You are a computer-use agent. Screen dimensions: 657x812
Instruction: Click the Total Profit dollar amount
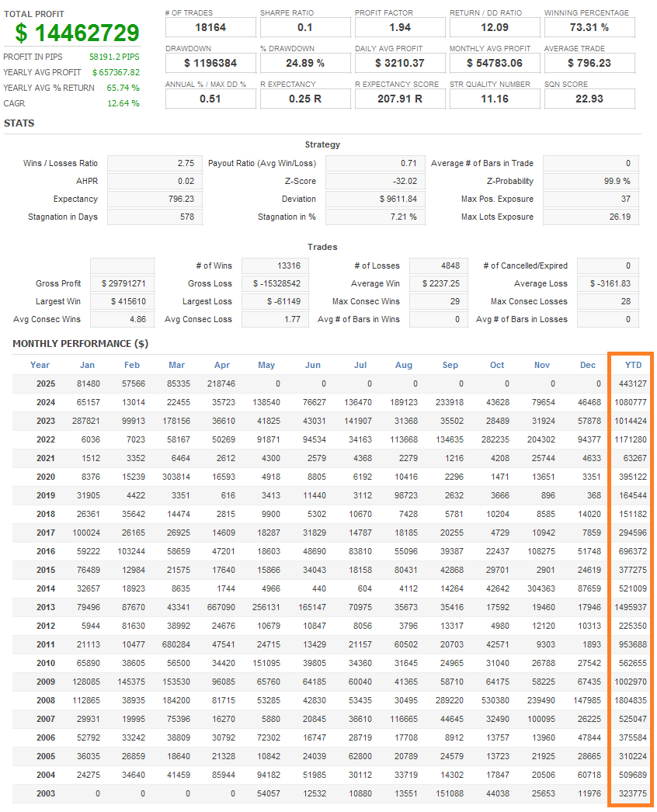tap(77, 33)
